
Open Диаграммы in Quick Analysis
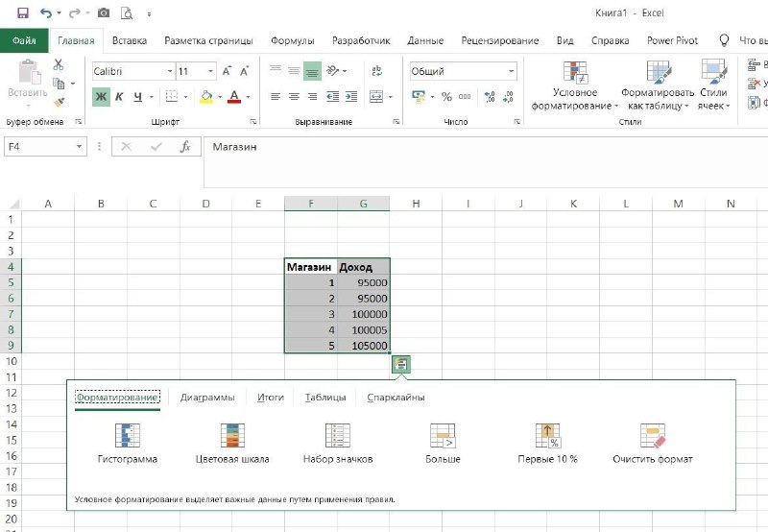click(x=207, y=398)
